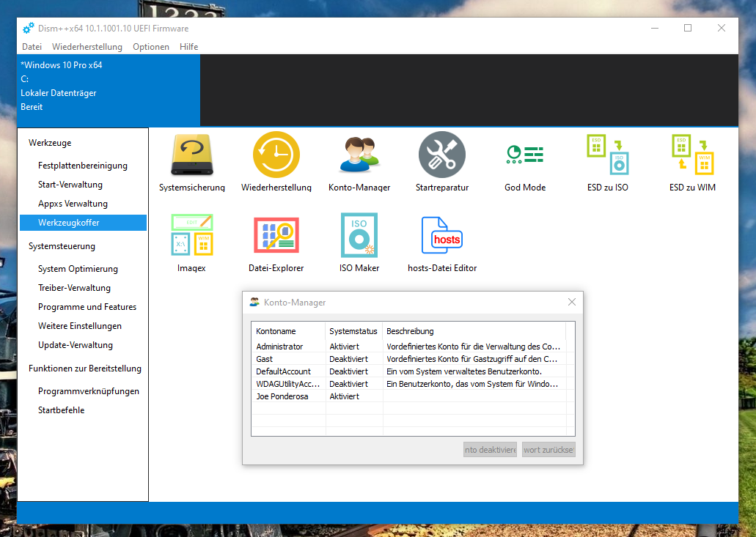
Task: Launch ISO Maker
Action: tap(359, 243)
